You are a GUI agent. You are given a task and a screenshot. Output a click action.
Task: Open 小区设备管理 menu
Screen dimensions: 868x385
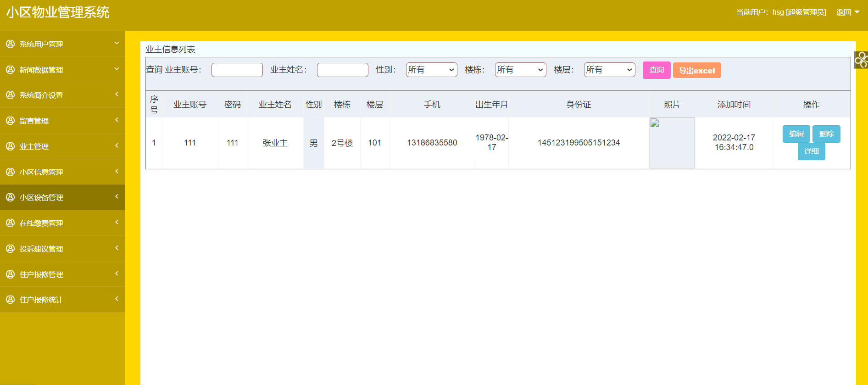pos(62,197)
